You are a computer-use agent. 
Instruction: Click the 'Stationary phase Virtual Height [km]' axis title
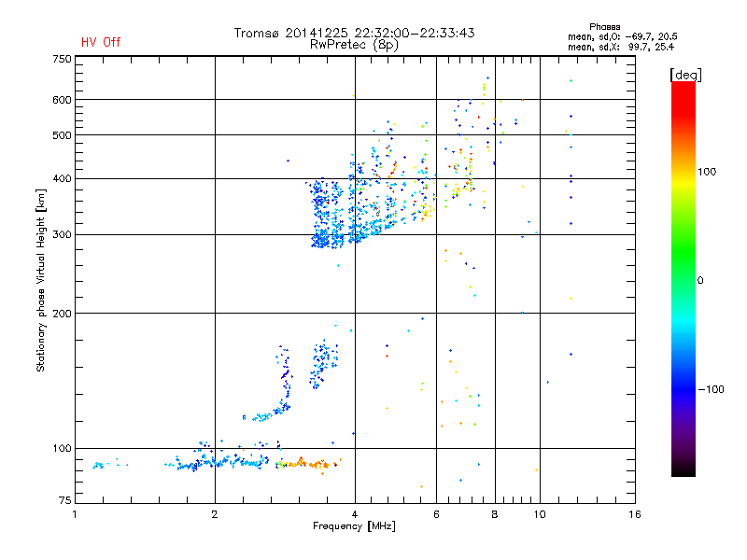tap(41, 280)
